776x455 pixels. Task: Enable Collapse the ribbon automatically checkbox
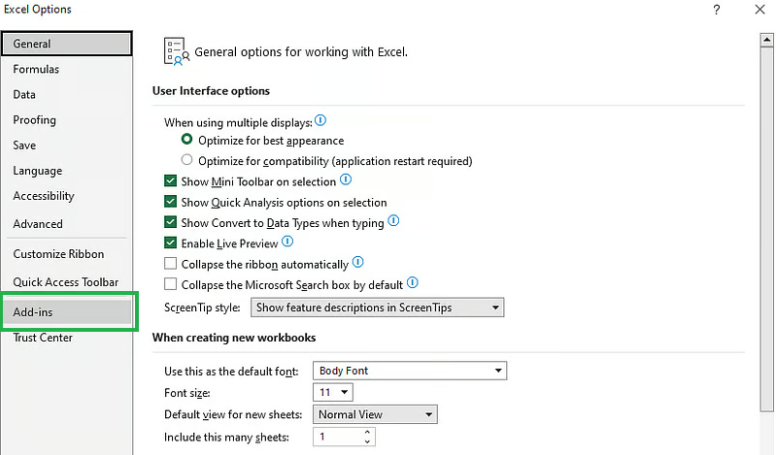click(x=170, y=265)
